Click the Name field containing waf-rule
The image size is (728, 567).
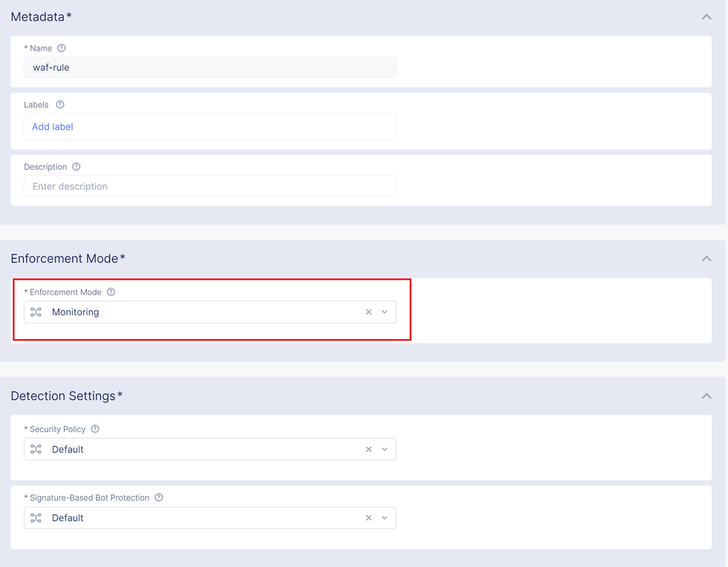pyautogui.click(x=210, y=68)
